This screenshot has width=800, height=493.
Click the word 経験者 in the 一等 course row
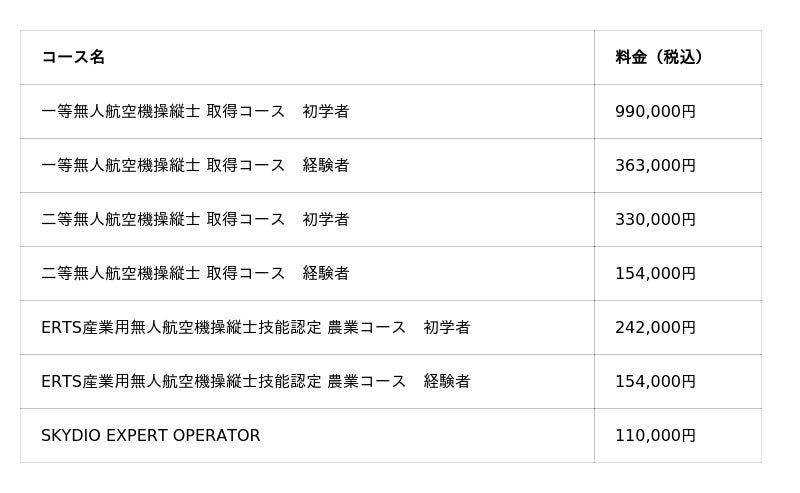(x=326, y=166)
